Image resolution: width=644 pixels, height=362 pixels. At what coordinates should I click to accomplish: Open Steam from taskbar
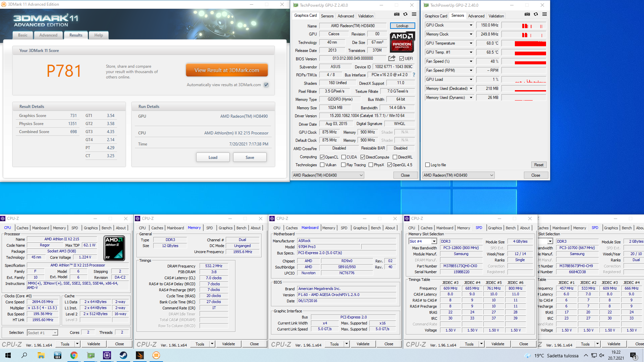[x=123, y=355]
